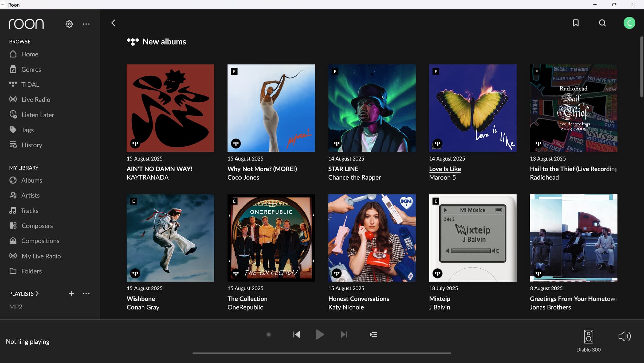Open the search magnifier icon
This screenshot has height=363, width=644.
602,23
